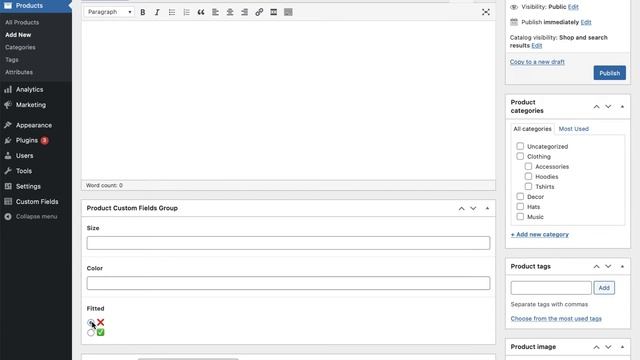Focus the product tags text box

pos(551,288)
